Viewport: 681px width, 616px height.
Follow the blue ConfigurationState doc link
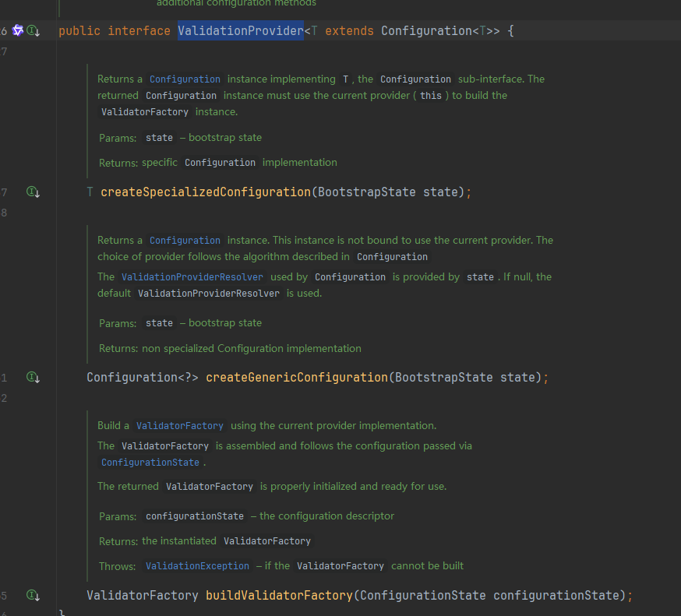[150, 462]
